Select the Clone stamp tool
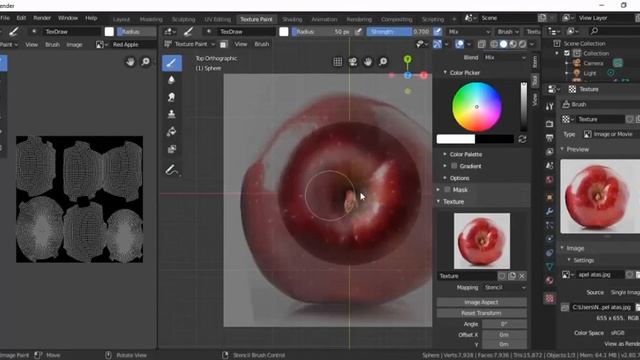 click(x=172, y=114)
